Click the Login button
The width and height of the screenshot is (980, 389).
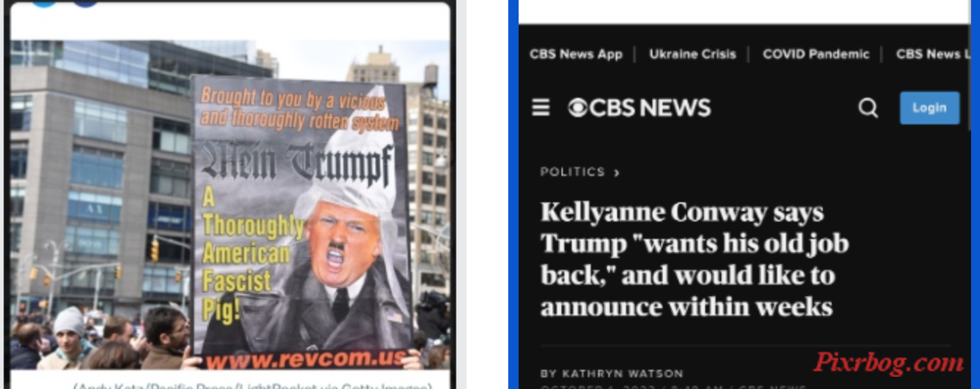click(x=929, y=108)
